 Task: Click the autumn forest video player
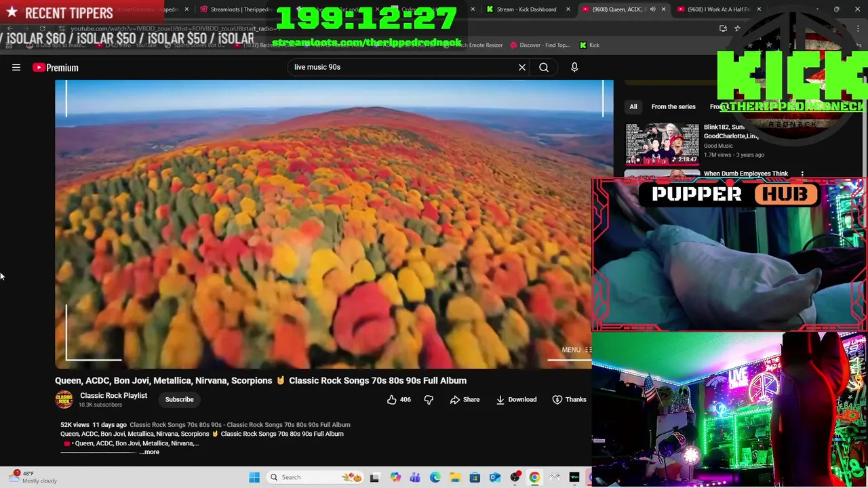(x=334, y=224)
